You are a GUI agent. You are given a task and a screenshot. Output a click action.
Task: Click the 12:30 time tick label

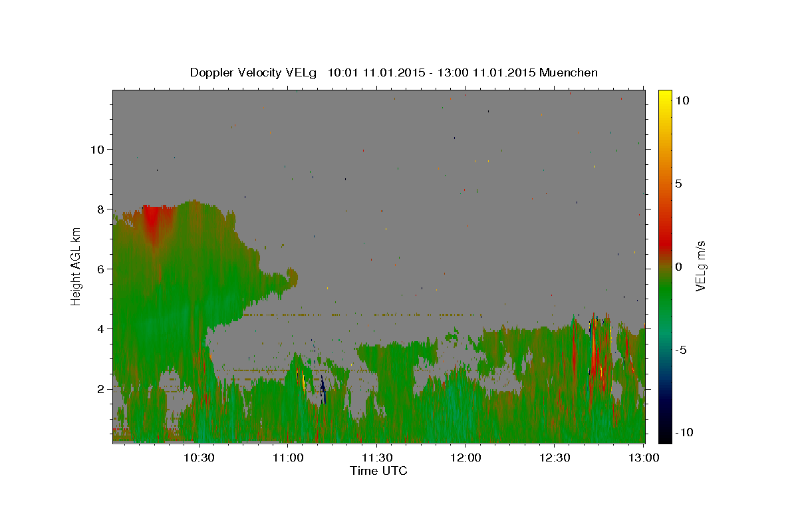(x=555, y=458)
